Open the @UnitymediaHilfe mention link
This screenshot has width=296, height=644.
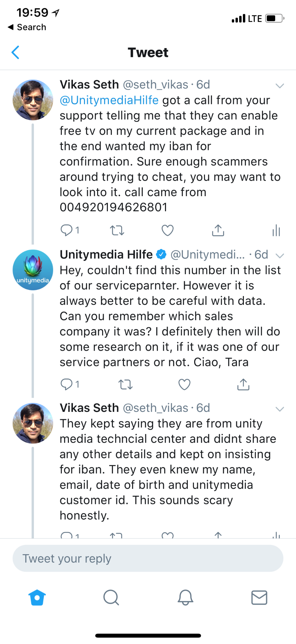click(x=109, y=100)
